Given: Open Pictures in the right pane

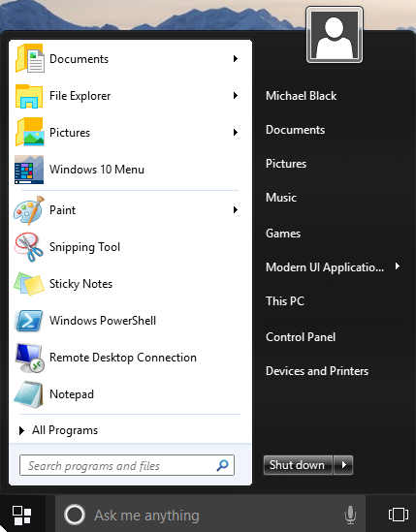Looking at the screenshot, I should (x=286, y=164).
